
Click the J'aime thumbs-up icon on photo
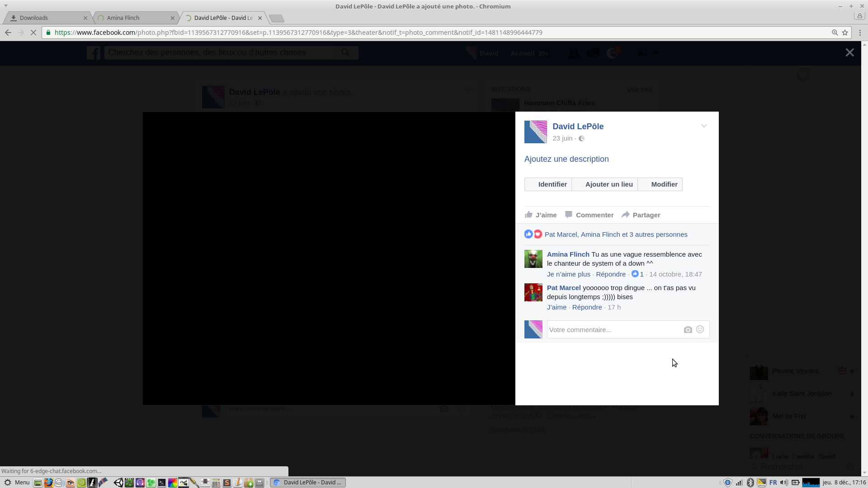(528, 215)
